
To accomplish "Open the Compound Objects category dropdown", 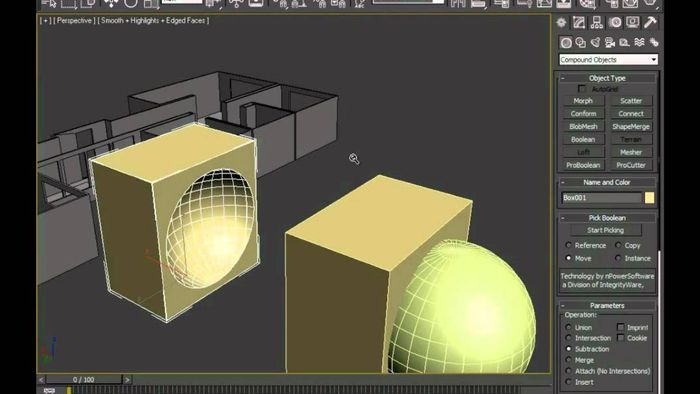I will tap(608, 59).
